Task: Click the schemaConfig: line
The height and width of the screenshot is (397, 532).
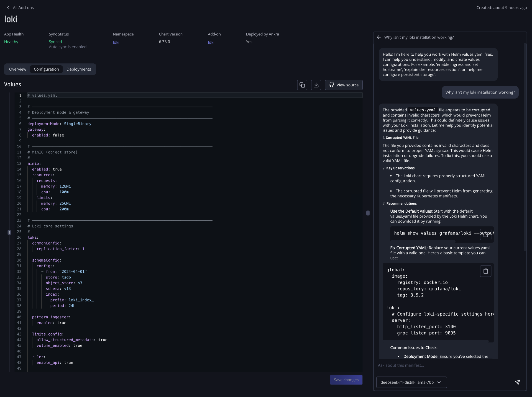Action: (x=47, y=260)
